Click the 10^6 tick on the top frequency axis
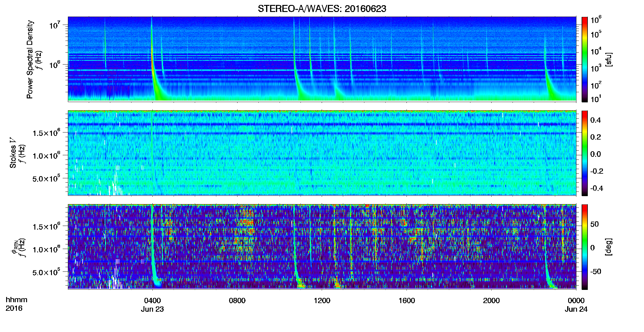Image resolution: width=644 pixels, height=332 pixels. coord(54,65)
